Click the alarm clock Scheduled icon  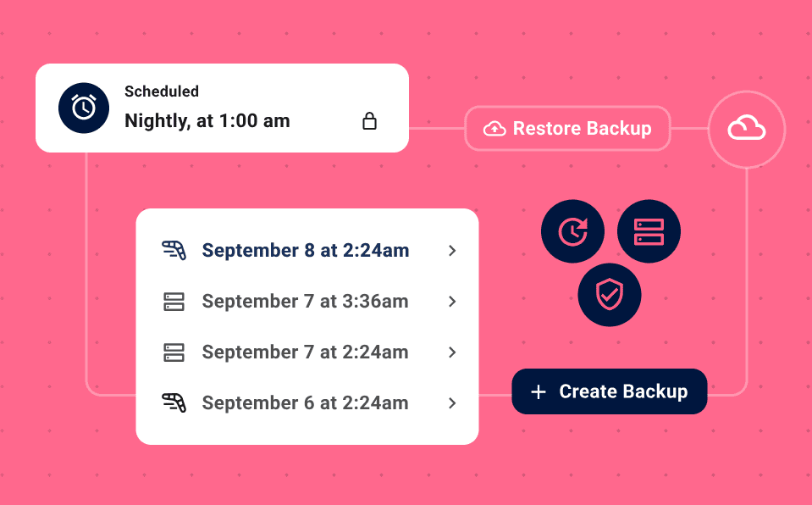tap(84, 108)
